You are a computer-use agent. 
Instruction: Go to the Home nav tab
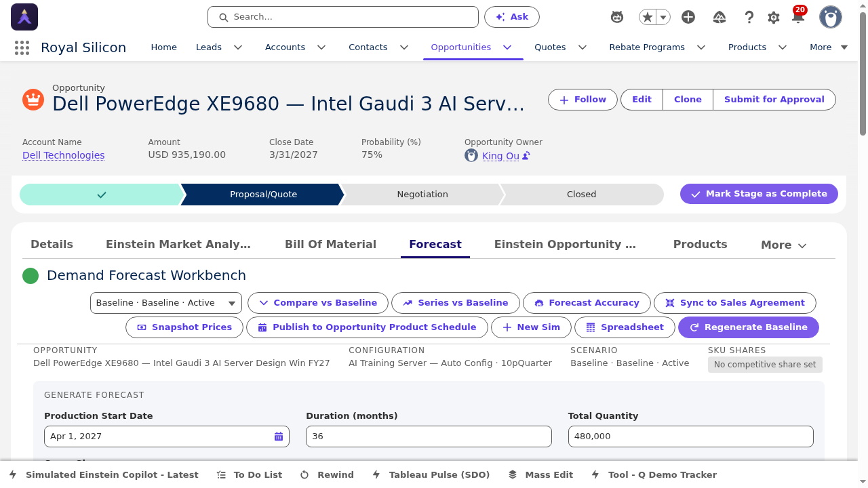[x=163, y=47]
